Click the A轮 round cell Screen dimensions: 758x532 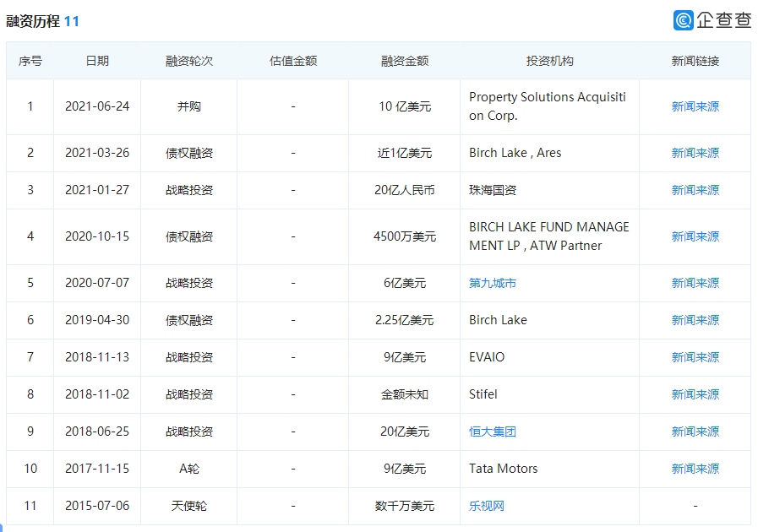[189, 469]
